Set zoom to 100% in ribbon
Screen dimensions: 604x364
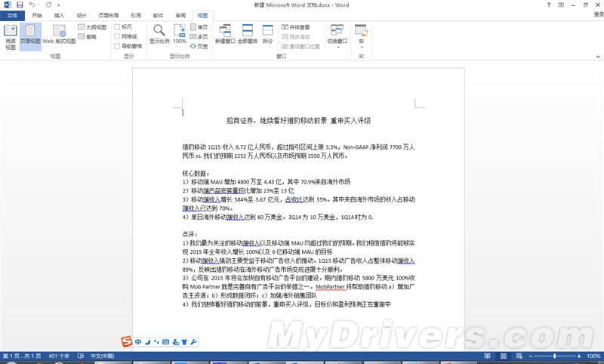(180, 34)
